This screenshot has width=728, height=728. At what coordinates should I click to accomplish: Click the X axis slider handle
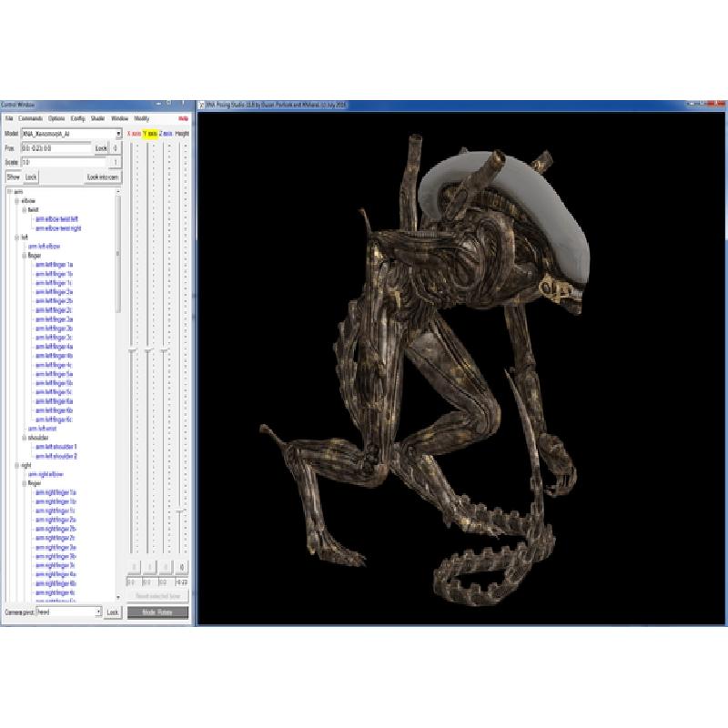click(132, 351)
